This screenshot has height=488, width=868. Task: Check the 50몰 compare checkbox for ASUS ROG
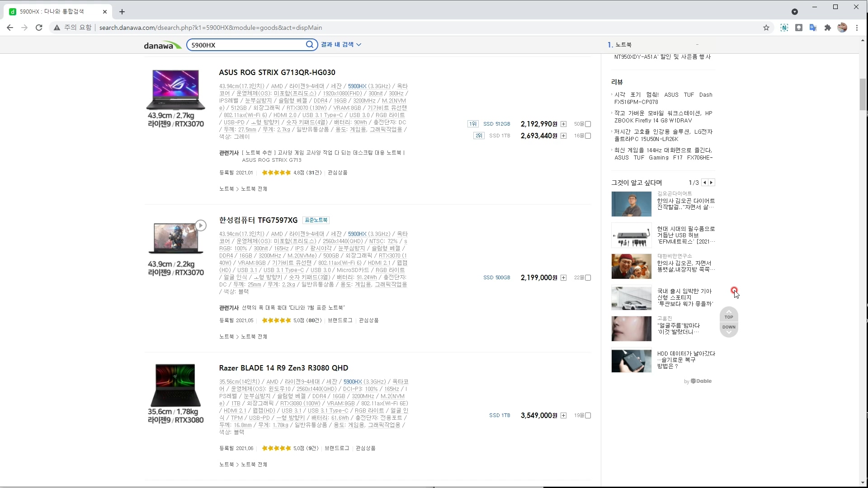pos(588,124)
